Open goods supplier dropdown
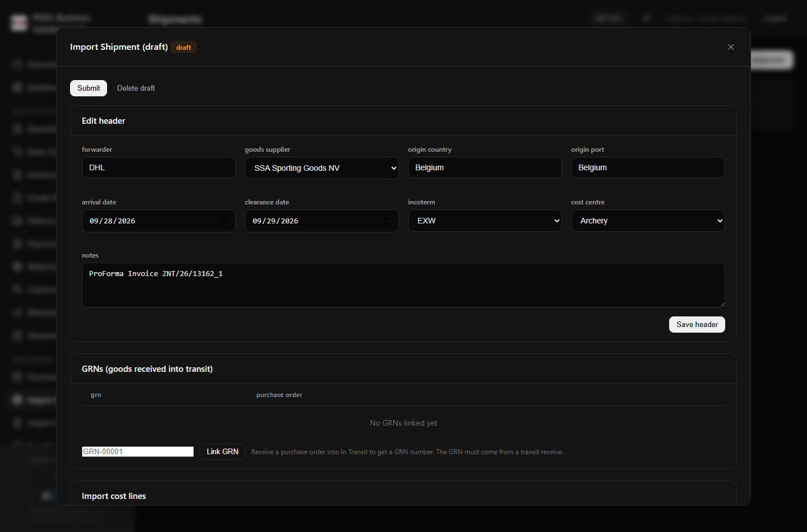807x532 pixels. (x=322, y=168)
